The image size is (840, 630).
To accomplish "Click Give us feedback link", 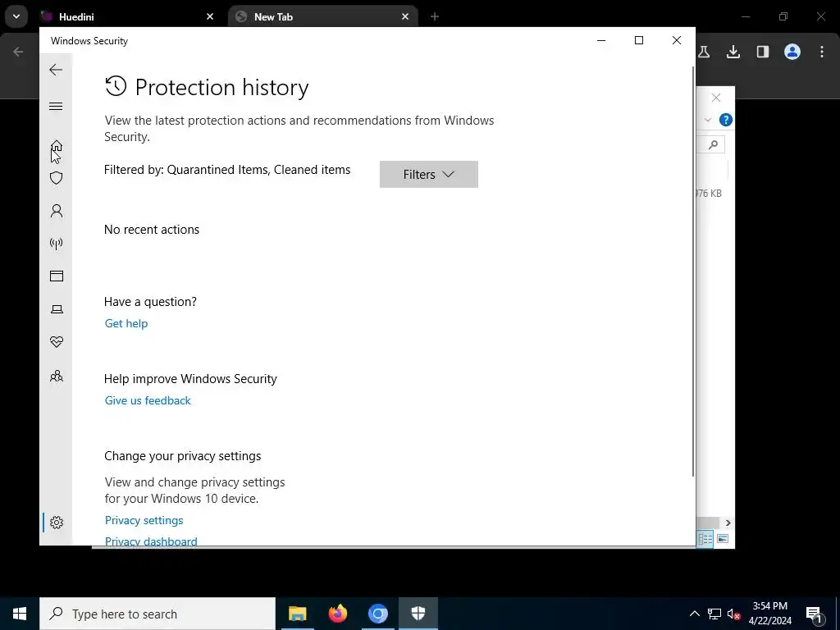I will [148, 400].
